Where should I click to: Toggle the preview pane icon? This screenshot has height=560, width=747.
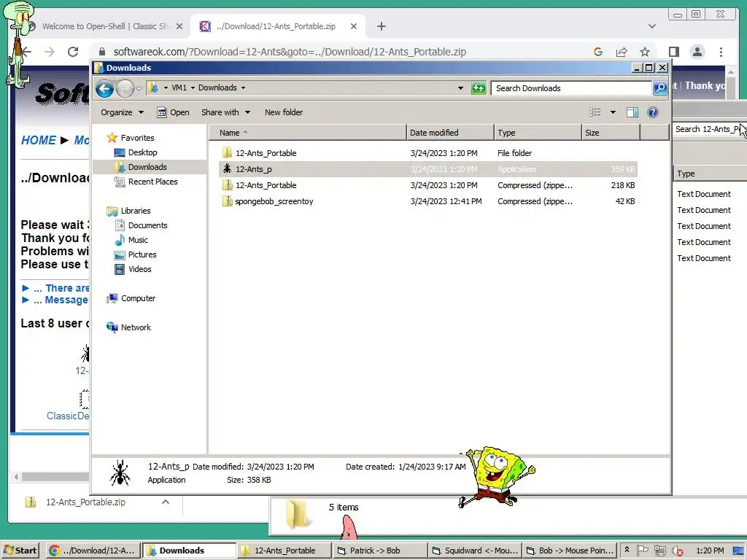point(632,112)
